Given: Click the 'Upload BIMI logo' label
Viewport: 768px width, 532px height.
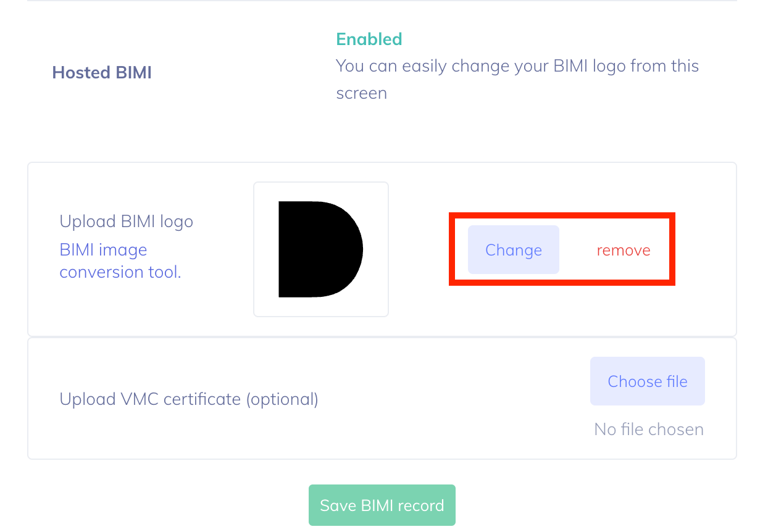Looking at the screenshot, I should 127,221.
